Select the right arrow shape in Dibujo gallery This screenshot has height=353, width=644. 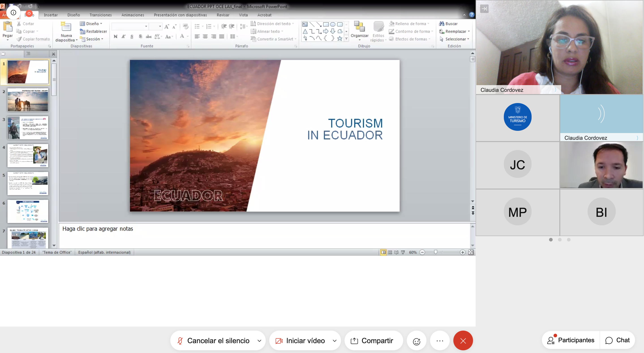point(326,31)
